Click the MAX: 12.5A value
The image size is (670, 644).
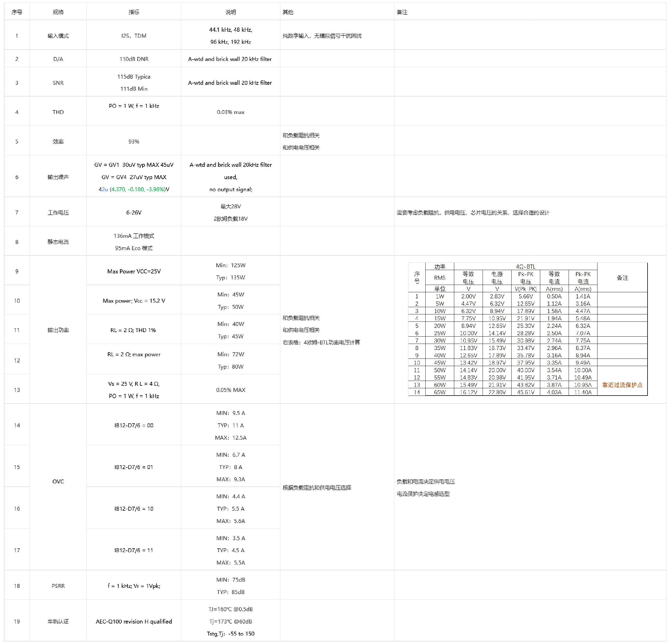tap(230, 438)
